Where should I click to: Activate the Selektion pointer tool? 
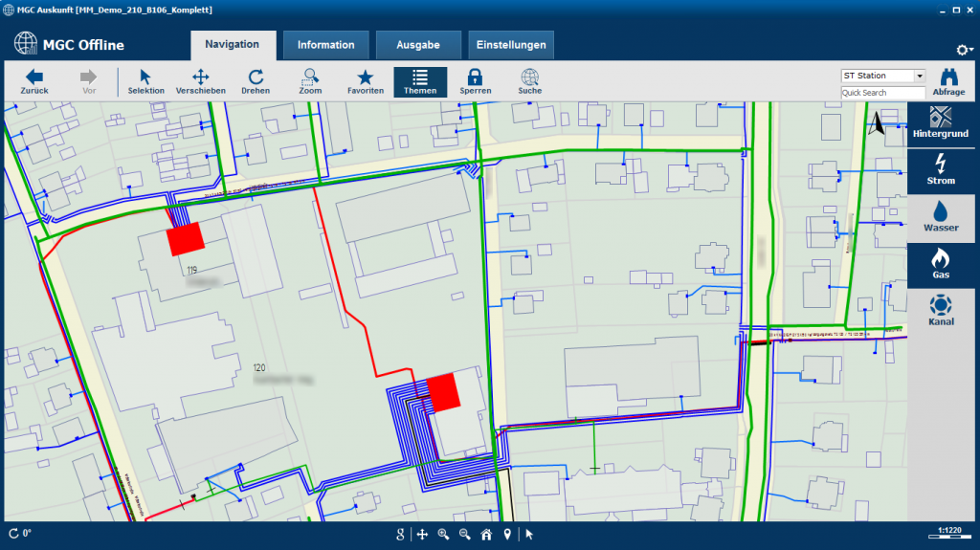[145, 80]
